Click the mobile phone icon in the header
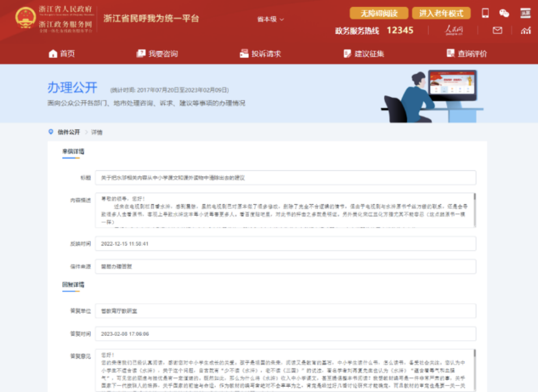 point(485,13)
